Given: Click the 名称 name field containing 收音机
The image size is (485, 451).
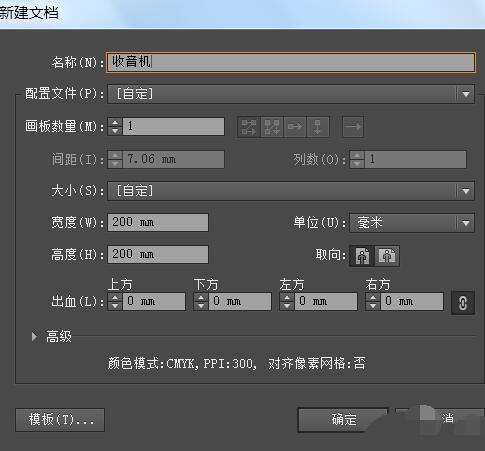Looking at the screenshot, I should point(291,62).
